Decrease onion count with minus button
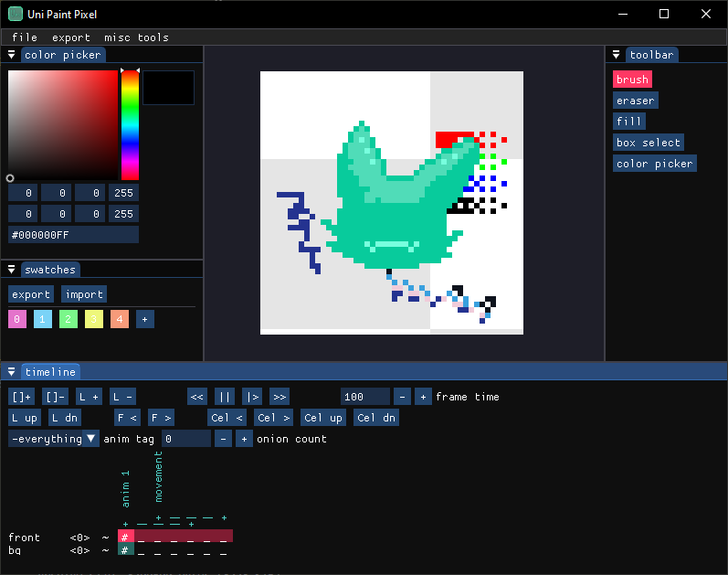This screenshot has width=728, height=575. pyautogui.click(x=223, y=439)
